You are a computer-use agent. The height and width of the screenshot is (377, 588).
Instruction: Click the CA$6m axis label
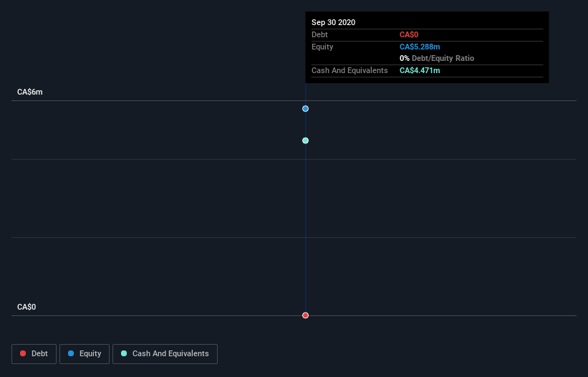click(x=30, y=92)
